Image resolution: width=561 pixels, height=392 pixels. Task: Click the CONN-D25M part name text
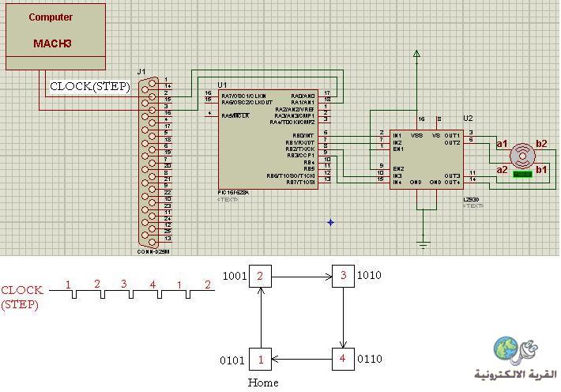[153, 251]
